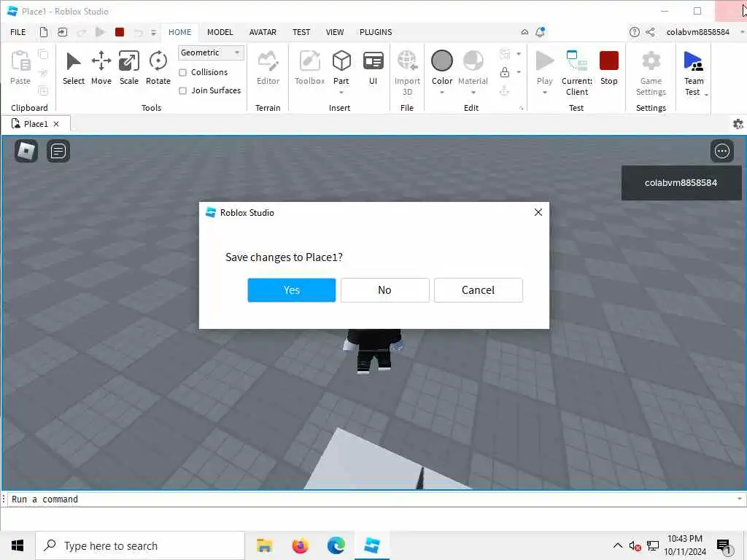747x560 pixels.
Task: Click the lock tool icon
Action: point(505,72)
